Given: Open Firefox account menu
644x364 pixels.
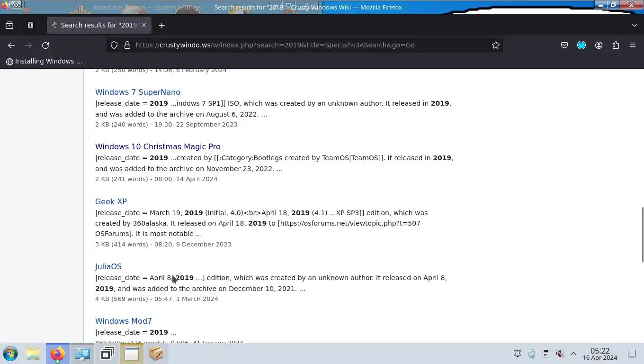Looking at the screenshot, I should tap(599, 45).
